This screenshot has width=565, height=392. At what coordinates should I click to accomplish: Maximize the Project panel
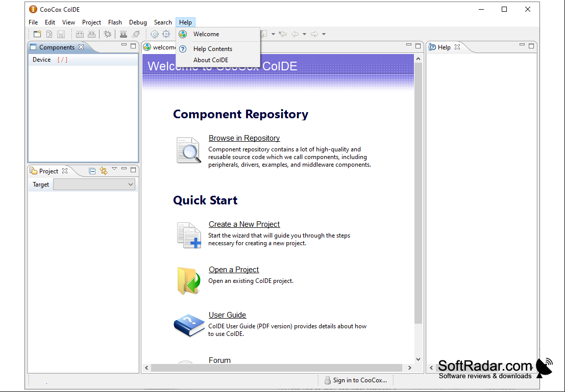133,170
